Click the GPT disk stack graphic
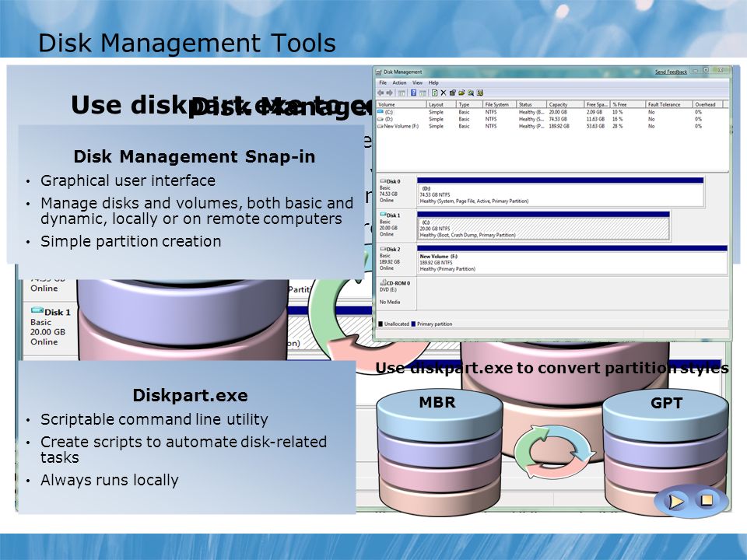This screenshot has width=747, height=560. (x=665, y=453)
